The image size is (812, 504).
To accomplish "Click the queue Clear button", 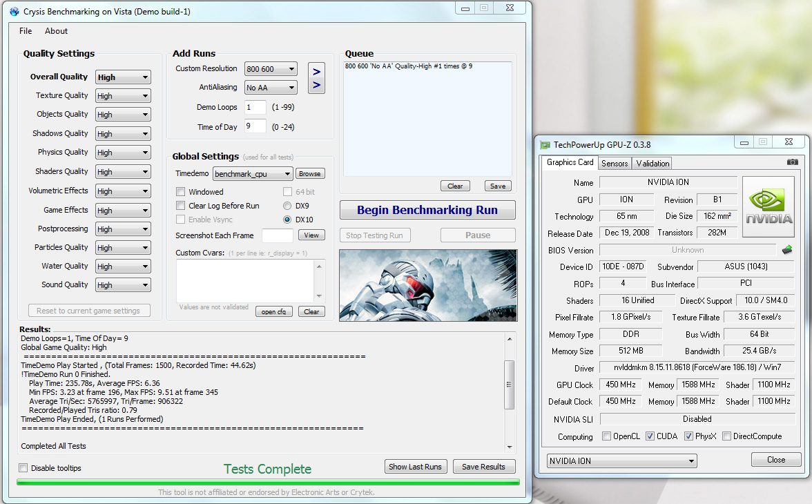I will (455, 186).
